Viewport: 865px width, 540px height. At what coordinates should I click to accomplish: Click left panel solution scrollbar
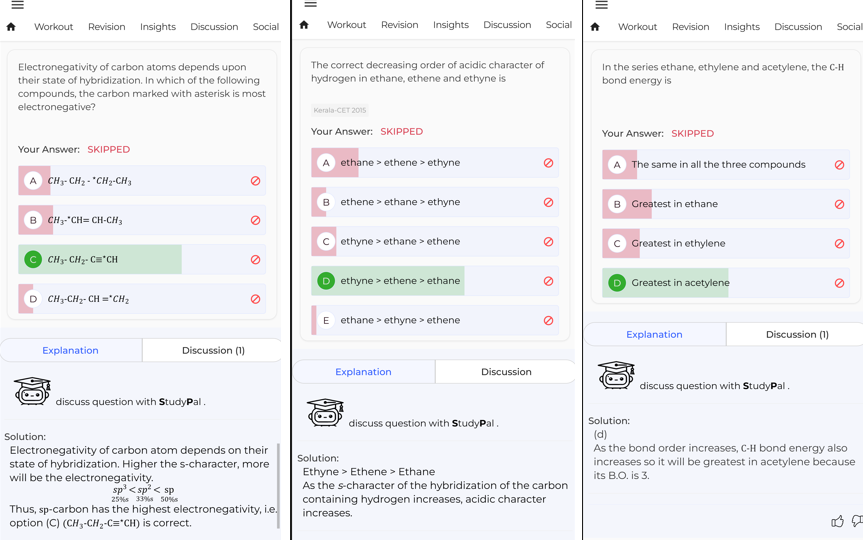tap(278, 485)
